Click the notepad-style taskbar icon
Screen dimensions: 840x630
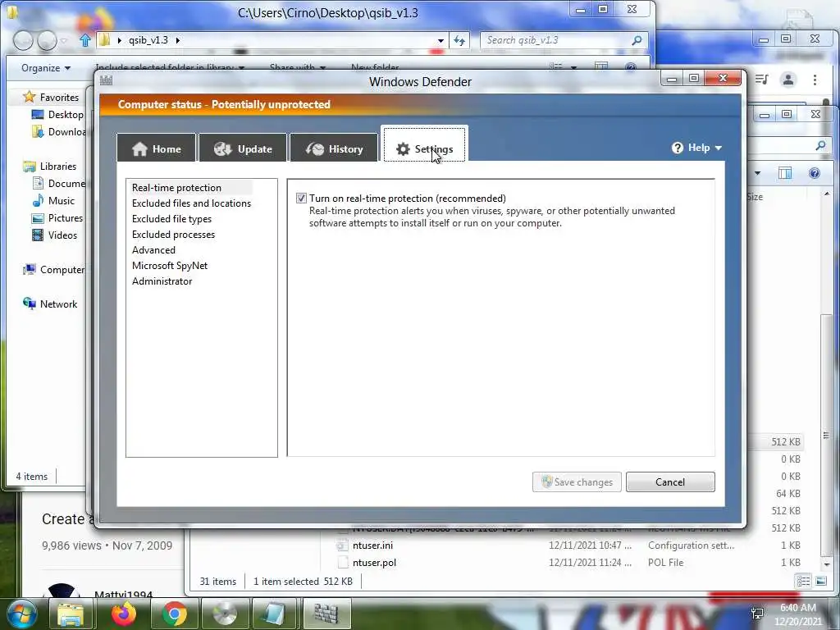click(x=274, y=614)
